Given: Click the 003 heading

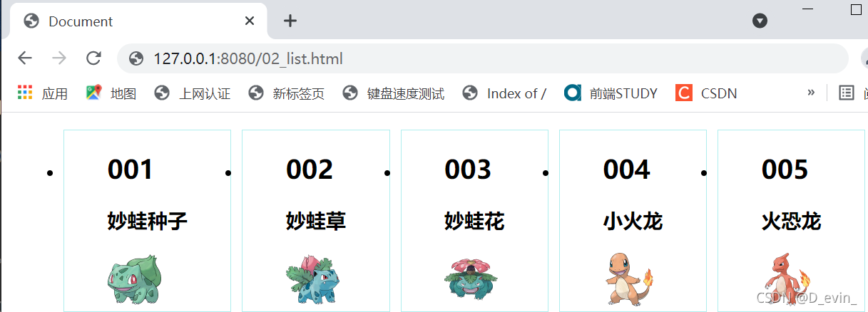Looking at the screenshot, I should click(x=468, y=170).
